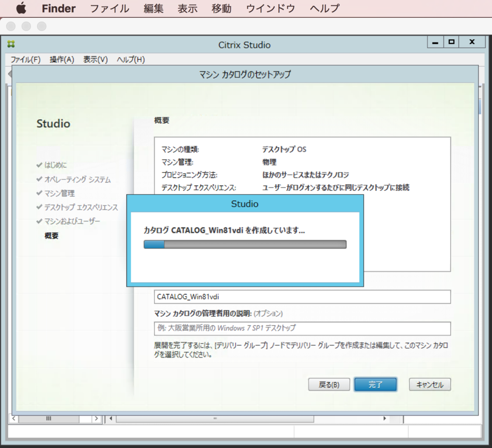The image size is (492, 448).
Task: Go to the マシン管理 wizard step
Action: (59, 193)
